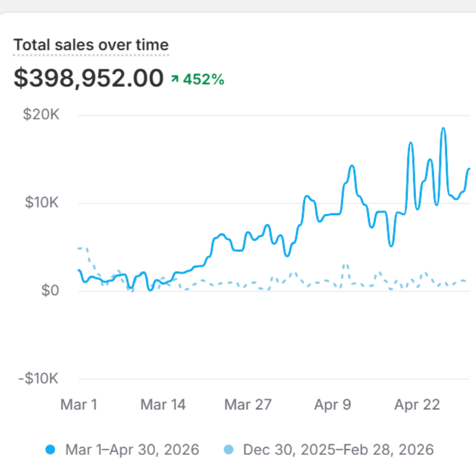Open the 'Total sales over time' report title
The height and width of the screenshot is (476, 476).
[91, 45]
